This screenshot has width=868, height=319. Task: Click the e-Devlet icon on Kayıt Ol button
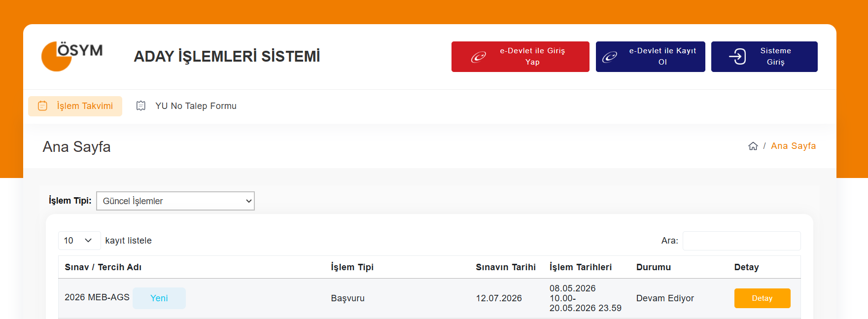coord(610,57)
